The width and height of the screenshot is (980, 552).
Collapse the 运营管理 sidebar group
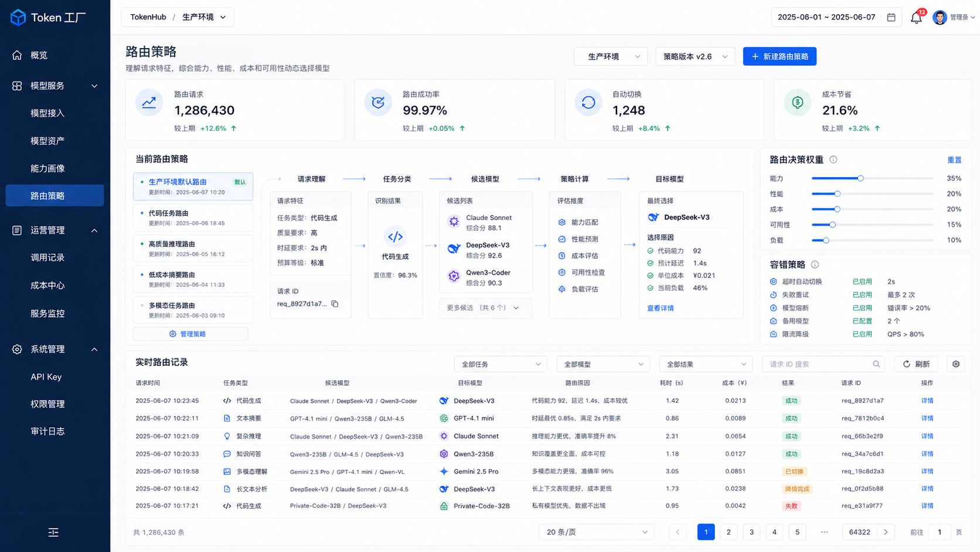click(94, 231)
